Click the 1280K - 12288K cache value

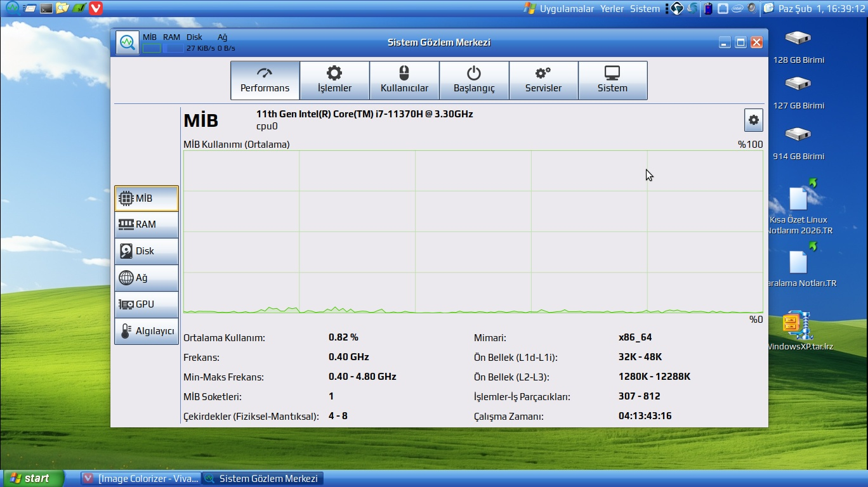click(x=654, y=377)
